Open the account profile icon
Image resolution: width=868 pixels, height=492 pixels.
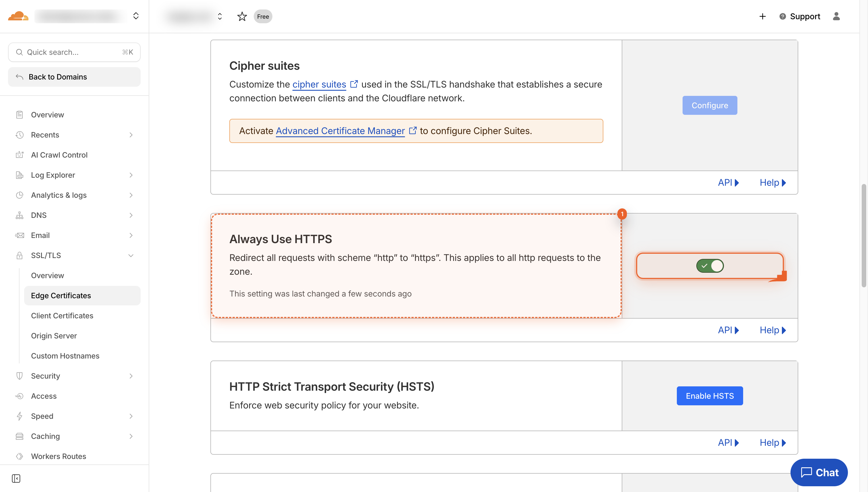click(x=836, y=16)
